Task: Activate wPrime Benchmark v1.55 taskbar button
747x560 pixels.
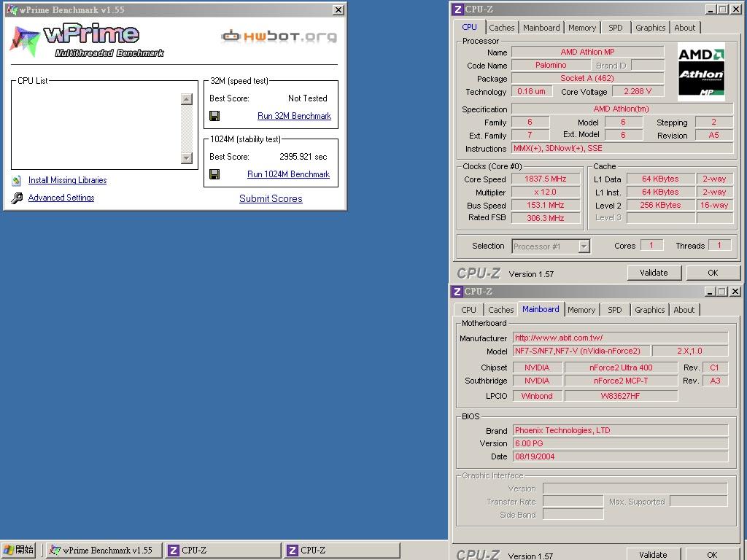Action: (104, 550)
